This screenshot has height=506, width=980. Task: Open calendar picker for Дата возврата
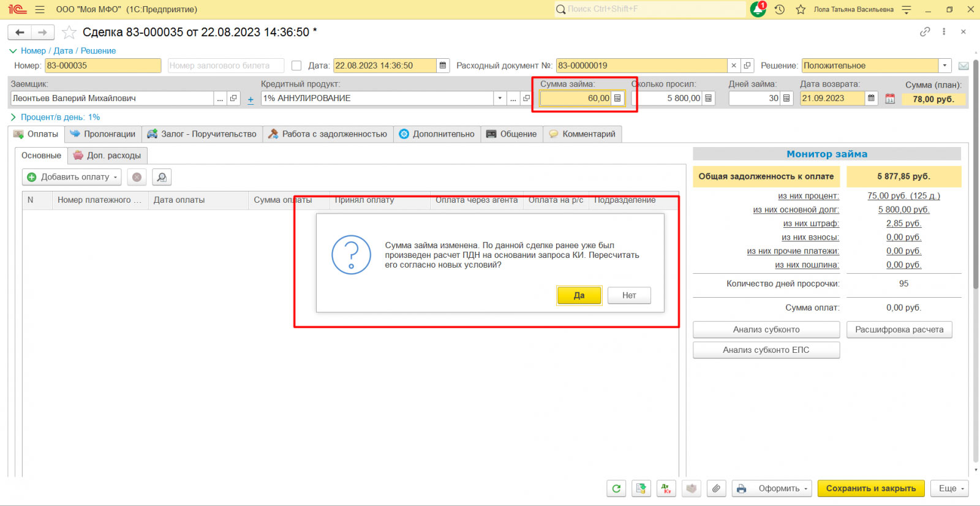871,98
